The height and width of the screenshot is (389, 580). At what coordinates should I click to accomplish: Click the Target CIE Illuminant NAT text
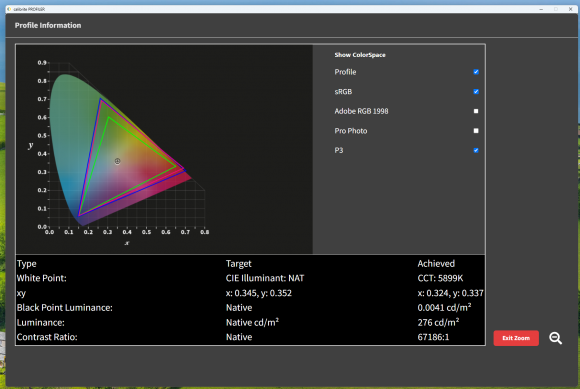[265, 278]
